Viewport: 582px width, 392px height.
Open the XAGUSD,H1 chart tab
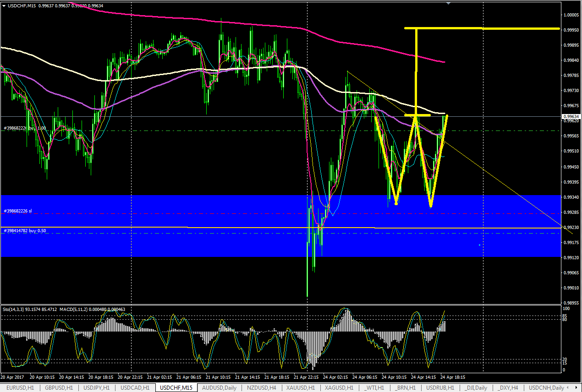(x=340, y=388)
